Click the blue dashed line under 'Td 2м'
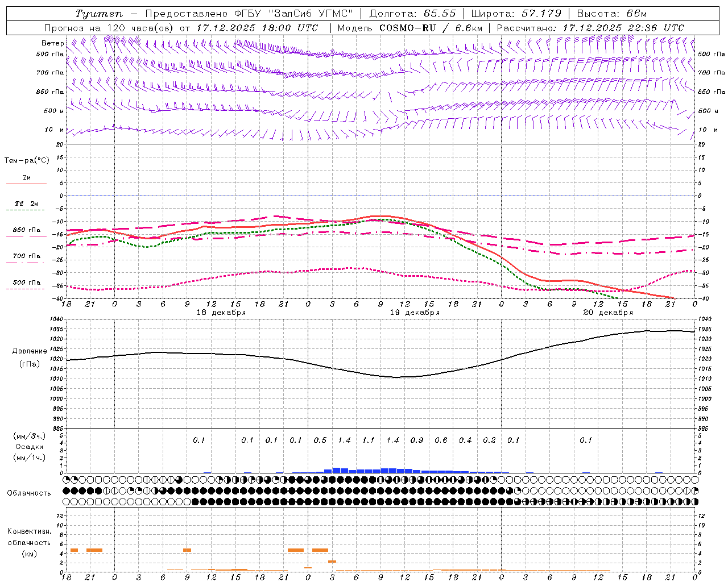Image resolution: width=728 pixels, height=582 pixels. [x=26, y=210]
